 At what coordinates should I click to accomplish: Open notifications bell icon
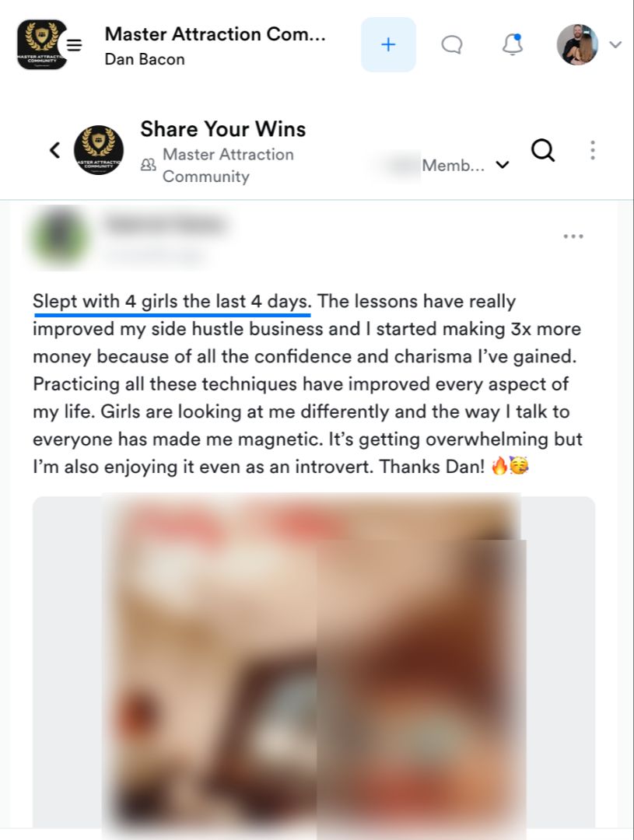pos(513,44)
